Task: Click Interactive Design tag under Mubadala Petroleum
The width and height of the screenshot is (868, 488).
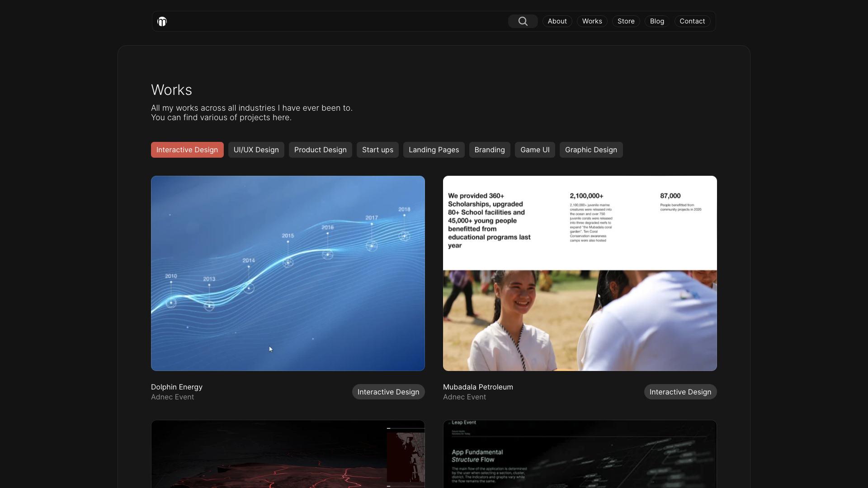Action: click(680, 392)
